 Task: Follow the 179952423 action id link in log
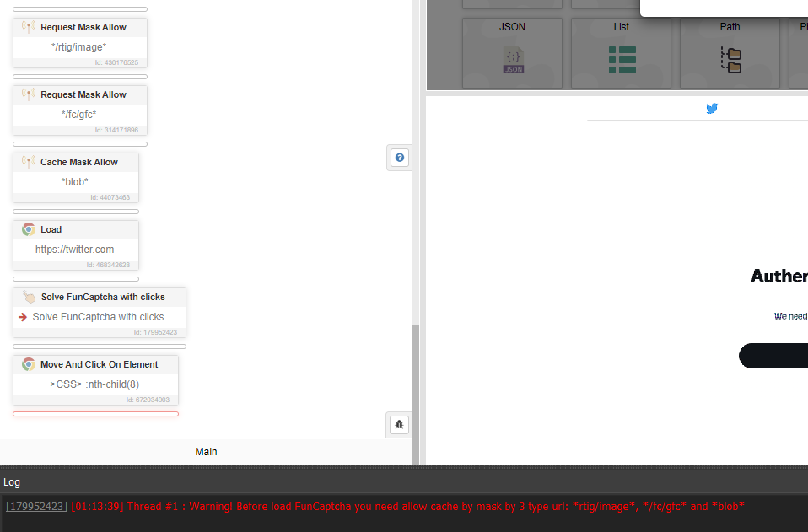[36, 506]
